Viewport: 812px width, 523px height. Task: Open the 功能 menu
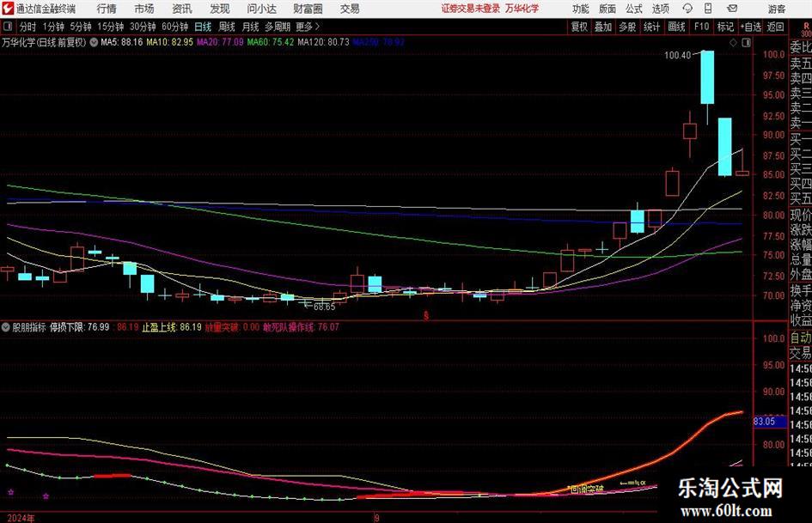pyautogui.click(x=581, y=9)
